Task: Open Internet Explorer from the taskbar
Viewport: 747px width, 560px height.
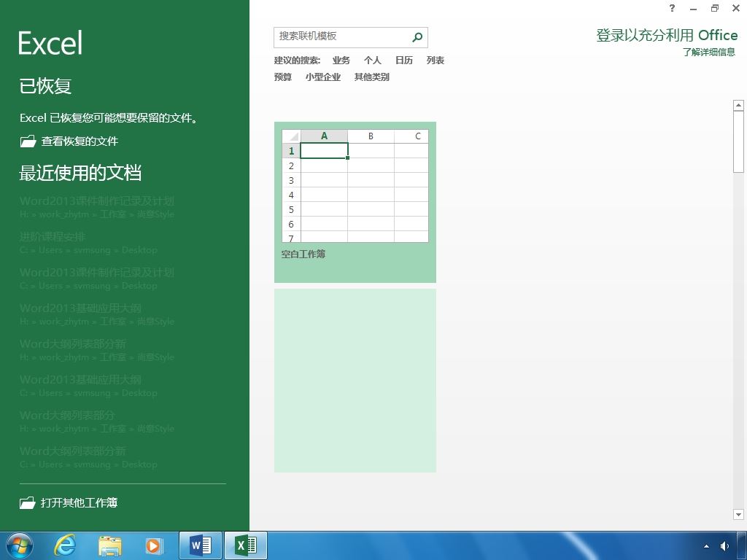Action: [65, 545]
